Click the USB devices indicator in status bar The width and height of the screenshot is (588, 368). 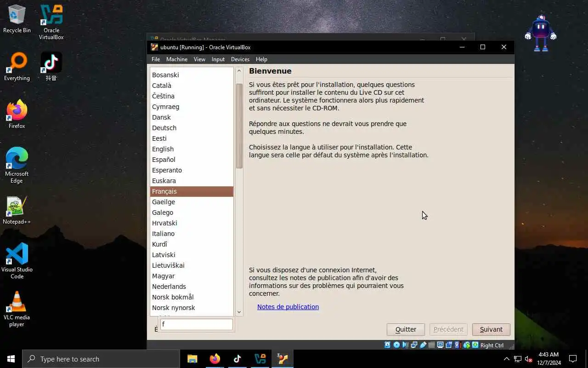point(423,345)
